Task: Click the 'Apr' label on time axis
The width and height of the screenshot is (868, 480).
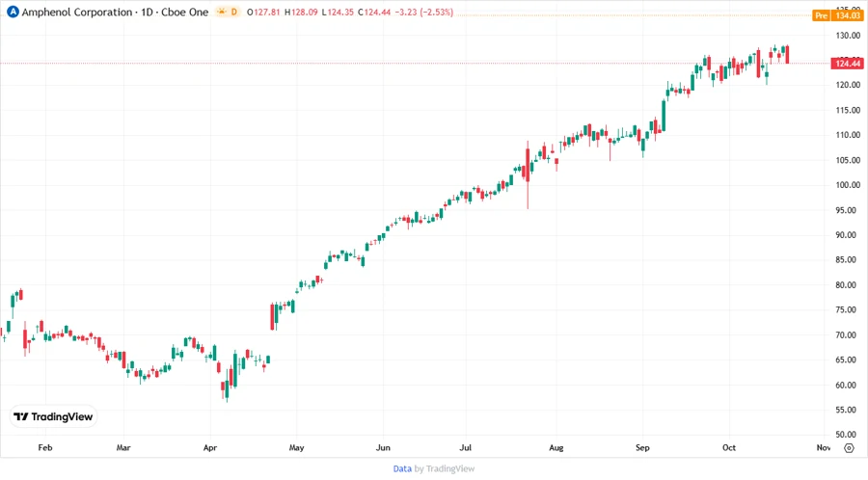Action: coord(210,447)
